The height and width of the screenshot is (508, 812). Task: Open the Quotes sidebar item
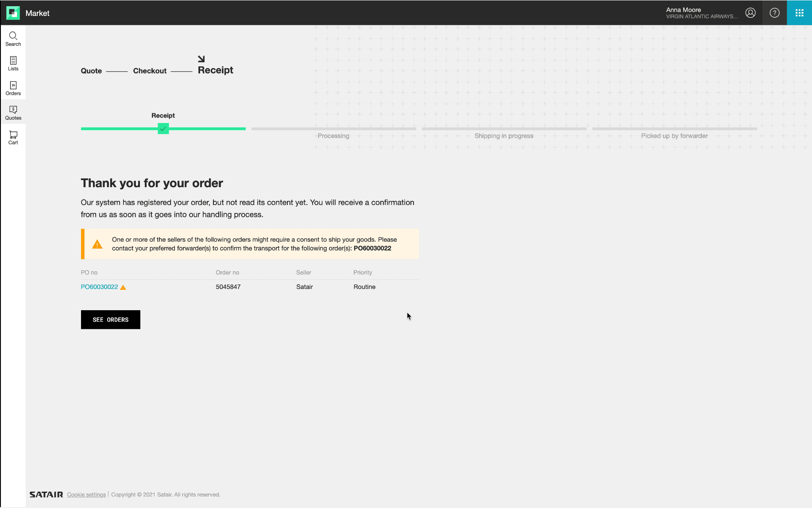(x=13, y=113)
